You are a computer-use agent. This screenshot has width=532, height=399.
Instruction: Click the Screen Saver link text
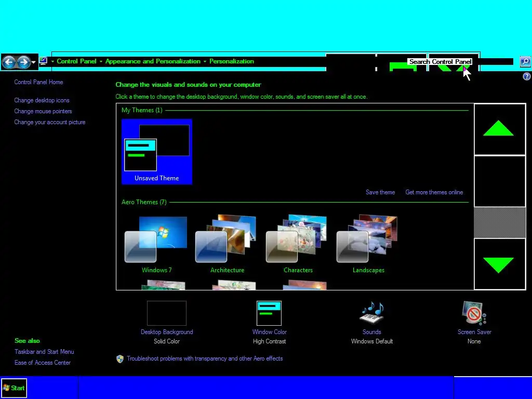[474, 332]
